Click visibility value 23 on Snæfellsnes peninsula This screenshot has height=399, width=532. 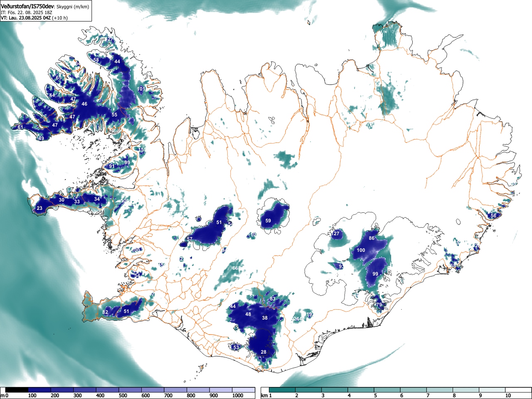pyautogui.click(x=39, y=208)
